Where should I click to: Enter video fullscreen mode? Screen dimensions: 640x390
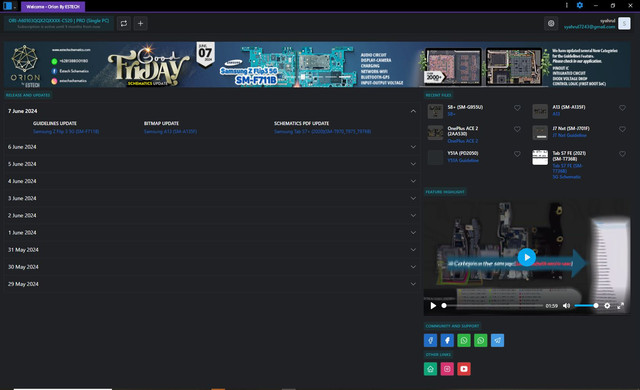(620, 306)
